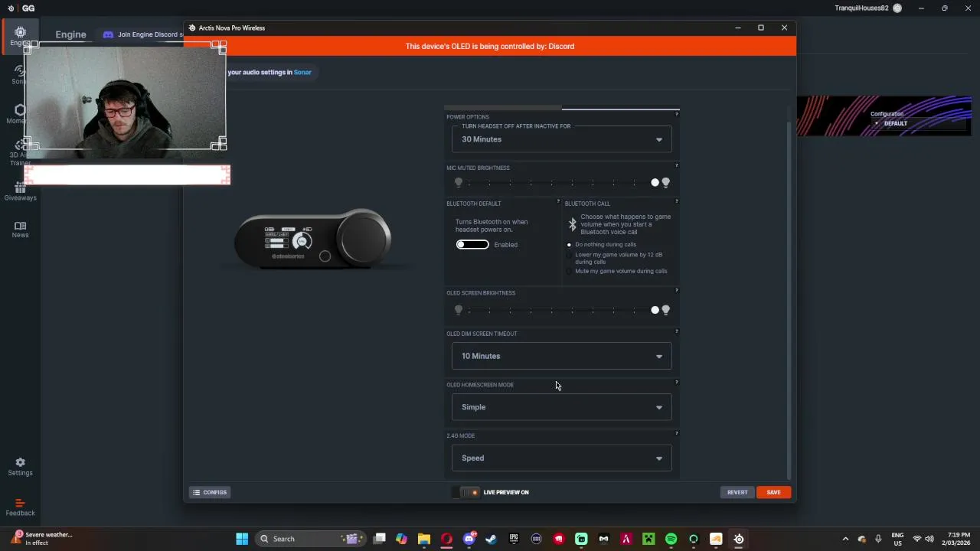980x551 pixels.
Task: Open Giveaways in the GG sidebar
Action: pyautogui.click(x=20, y=191)
